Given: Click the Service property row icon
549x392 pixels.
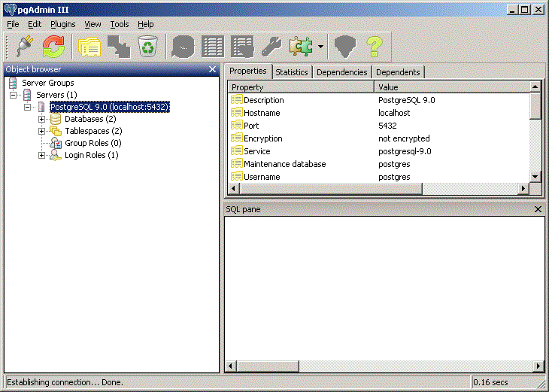Looking at the screenshot, I should [x=237, y=151].
